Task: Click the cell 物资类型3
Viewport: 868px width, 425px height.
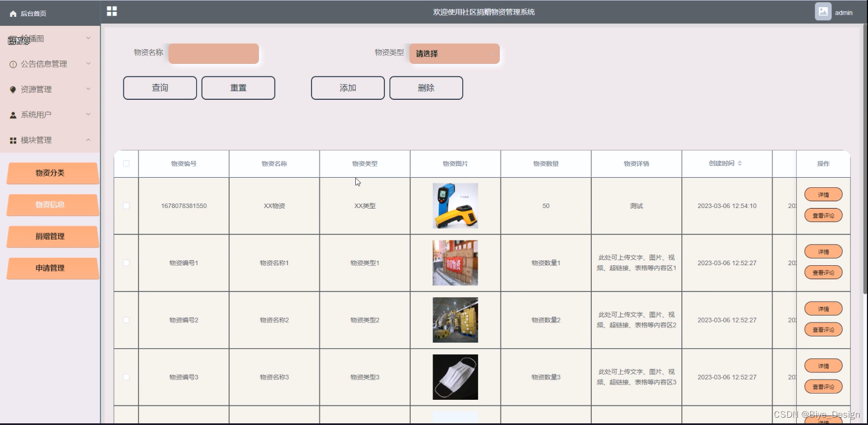Action: (365, 377)
